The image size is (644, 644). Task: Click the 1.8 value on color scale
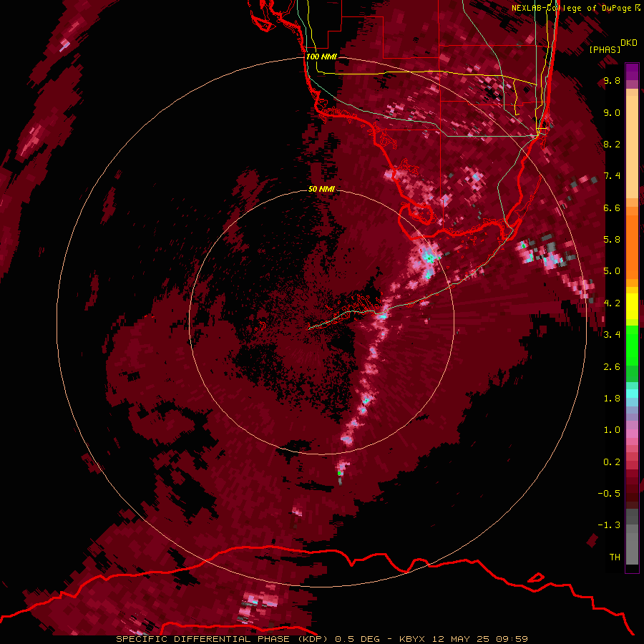(612, 399)
